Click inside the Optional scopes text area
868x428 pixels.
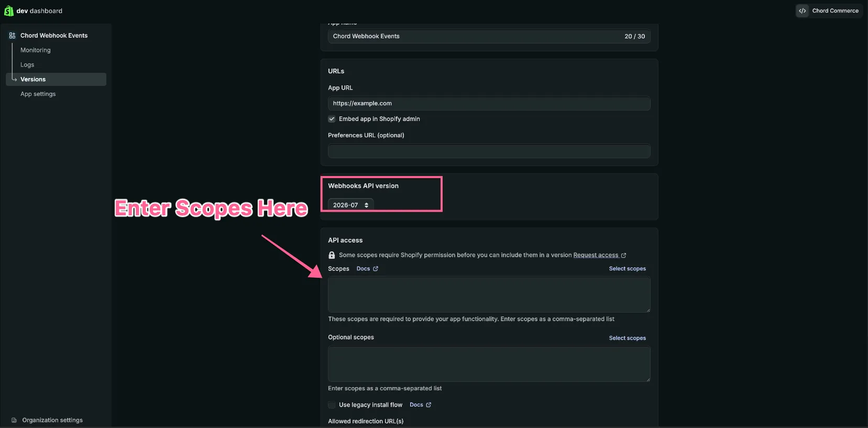pyautogui.click(x=489, y=364)
